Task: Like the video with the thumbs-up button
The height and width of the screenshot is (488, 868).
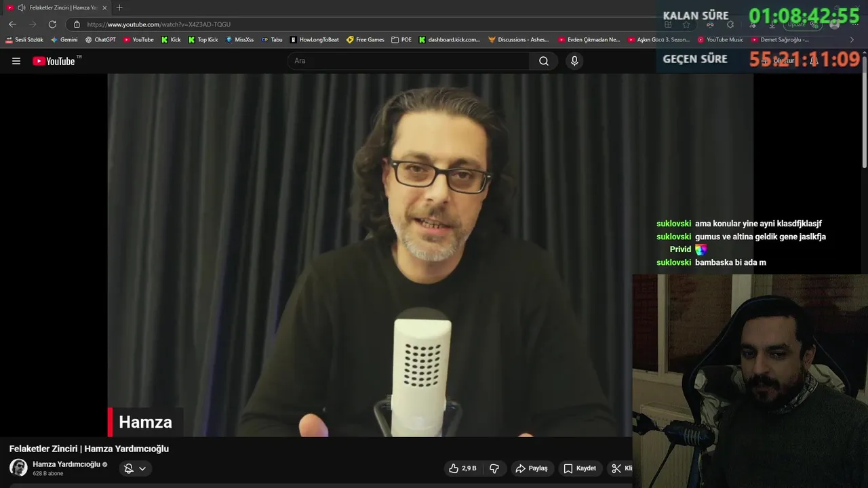Action: (x=462, y=468)
